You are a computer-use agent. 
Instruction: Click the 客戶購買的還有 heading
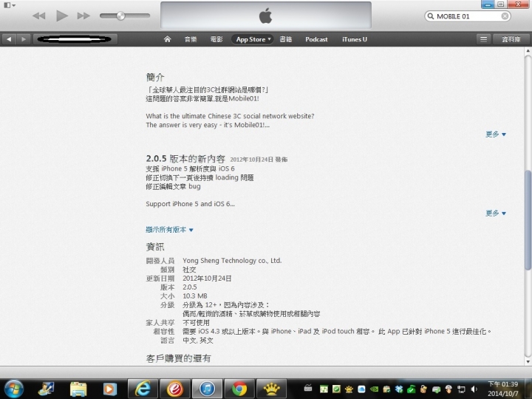(179, 358)
